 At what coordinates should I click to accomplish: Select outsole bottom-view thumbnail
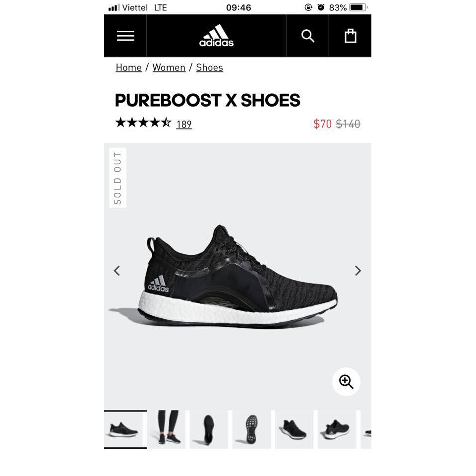coord(251,429)
